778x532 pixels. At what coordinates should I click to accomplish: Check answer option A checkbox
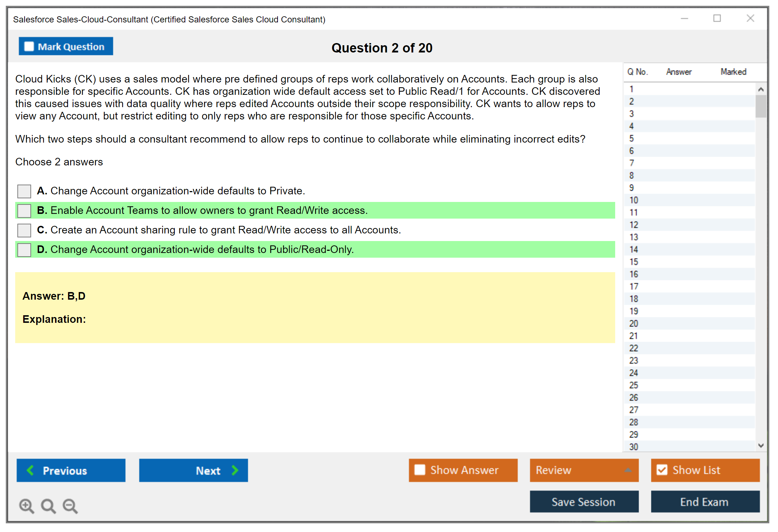[24, 191]
